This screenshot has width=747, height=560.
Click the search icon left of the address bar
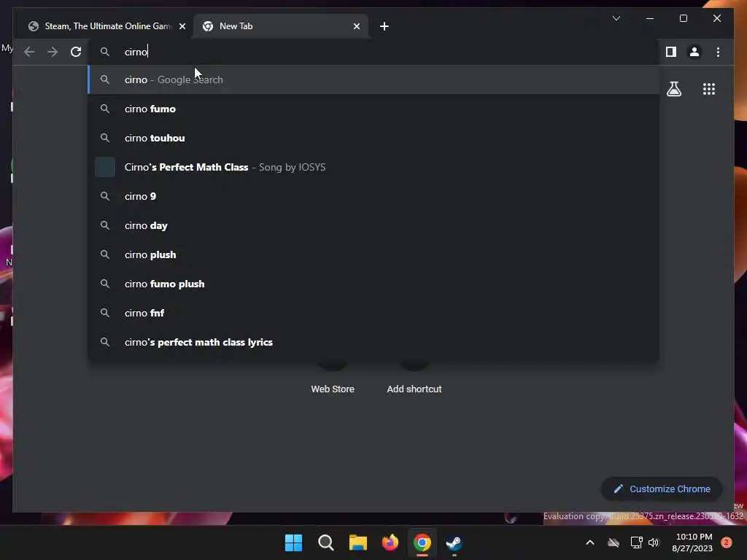click(x=105, y=52)
